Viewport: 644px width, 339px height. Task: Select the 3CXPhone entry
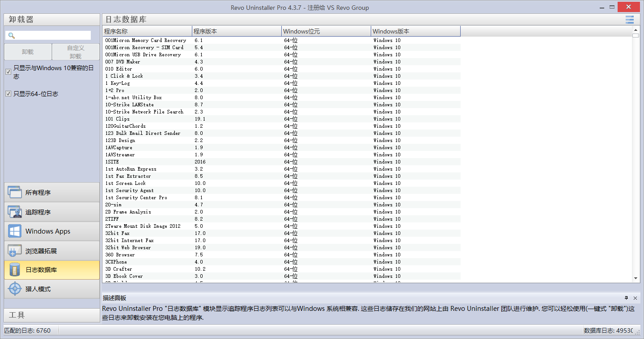[282, 262]
